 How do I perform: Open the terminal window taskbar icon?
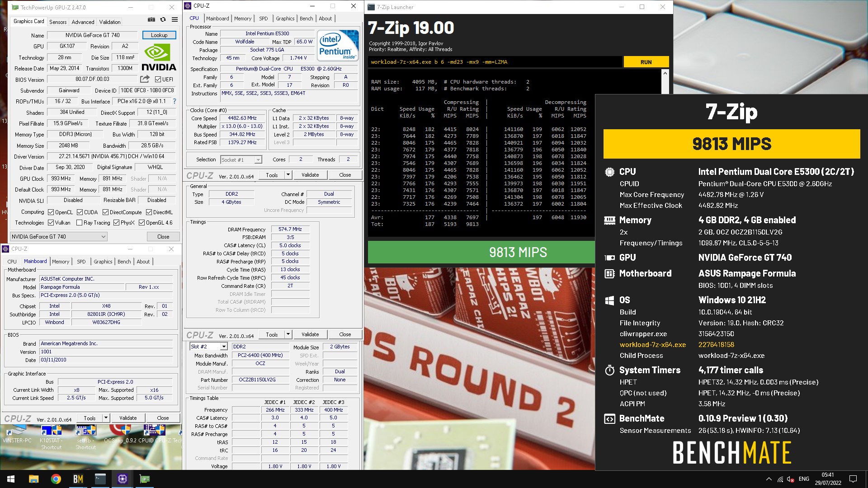pyautogui.click(x=100, y=479)
